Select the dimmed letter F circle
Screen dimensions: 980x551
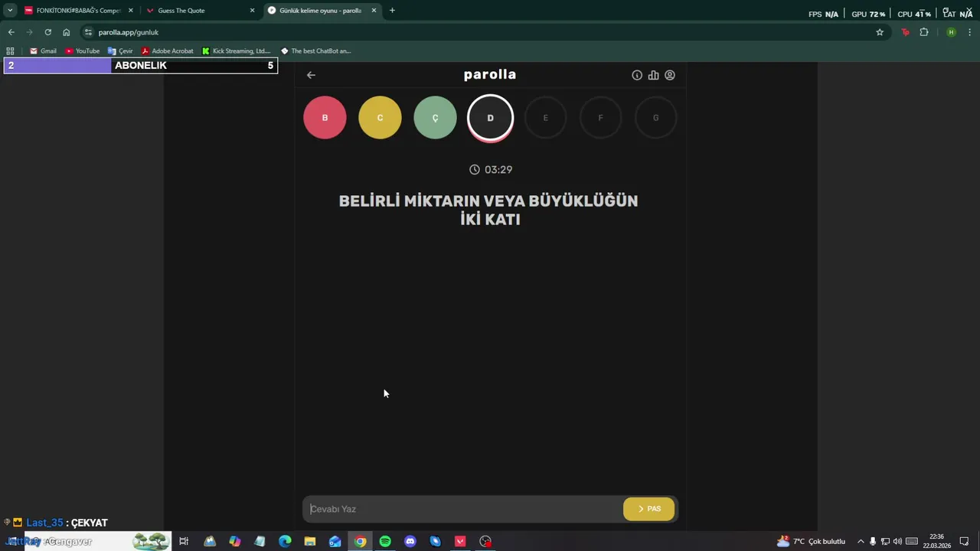[600, 118]
